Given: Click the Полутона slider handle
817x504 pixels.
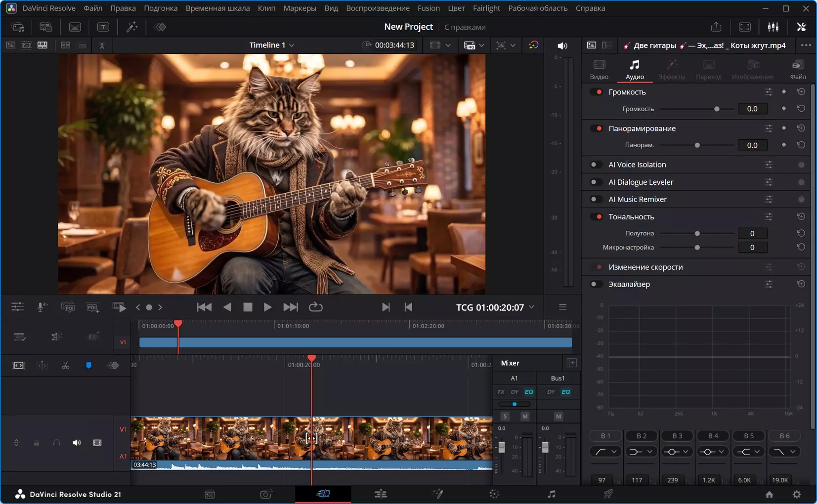Looking at the screenshot, I should [x=697, y=233].
